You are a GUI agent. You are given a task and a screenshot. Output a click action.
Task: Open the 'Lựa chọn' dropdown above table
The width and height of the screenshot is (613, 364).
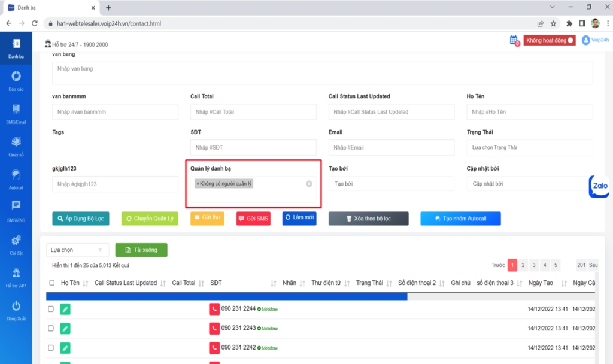tap(77, 250)
